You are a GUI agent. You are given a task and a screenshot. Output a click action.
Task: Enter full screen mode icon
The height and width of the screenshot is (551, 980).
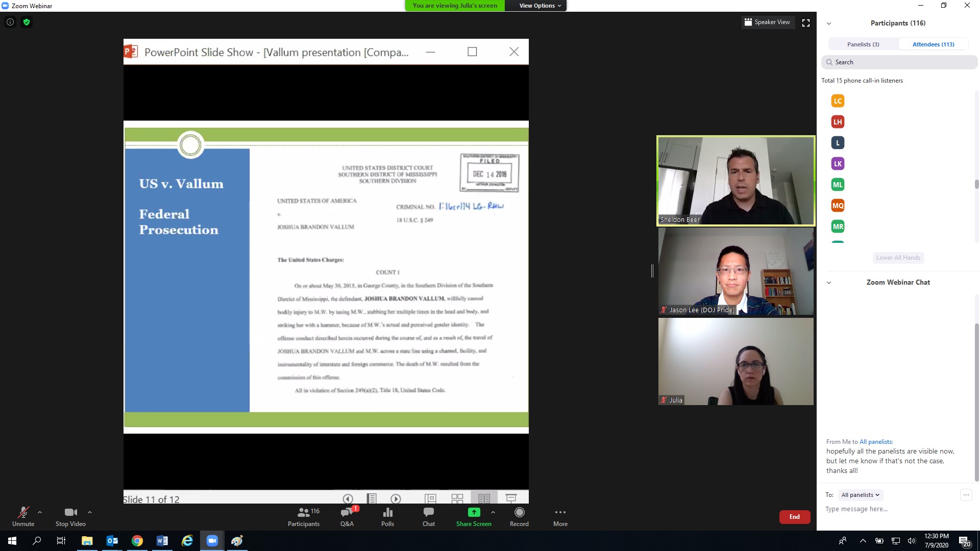806,22
